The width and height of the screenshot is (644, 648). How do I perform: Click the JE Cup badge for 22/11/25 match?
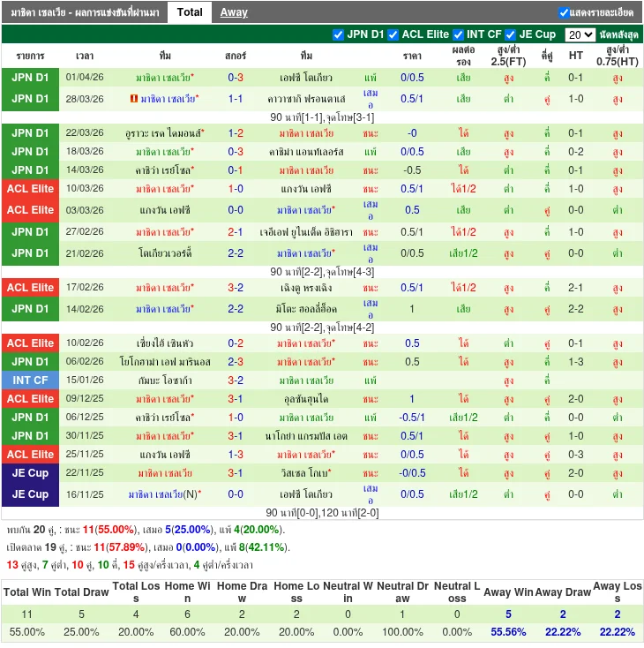31,473
